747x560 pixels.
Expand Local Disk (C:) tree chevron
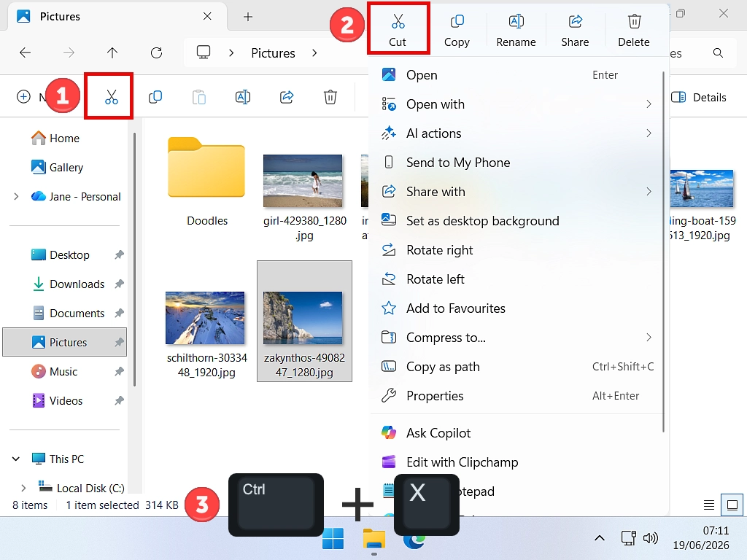pyautogui.click(x=23, y=488)
